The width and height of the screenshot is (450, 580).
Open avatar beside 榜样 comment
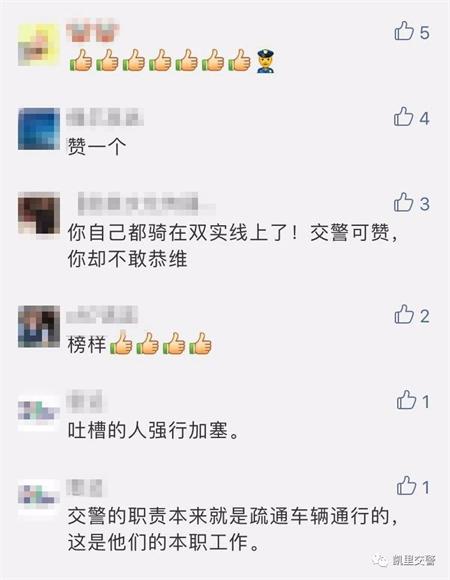[39, 326]
